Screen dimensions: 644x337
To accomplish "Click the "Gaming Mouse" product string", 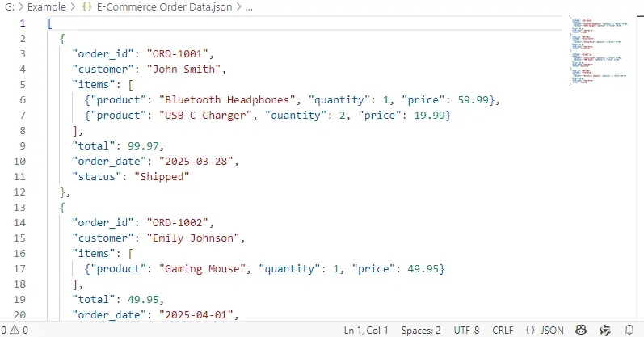I will 202,269.
